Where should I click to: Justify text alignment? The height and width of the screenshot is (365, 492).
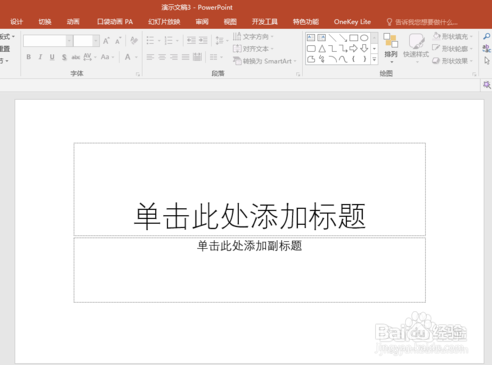185,57
